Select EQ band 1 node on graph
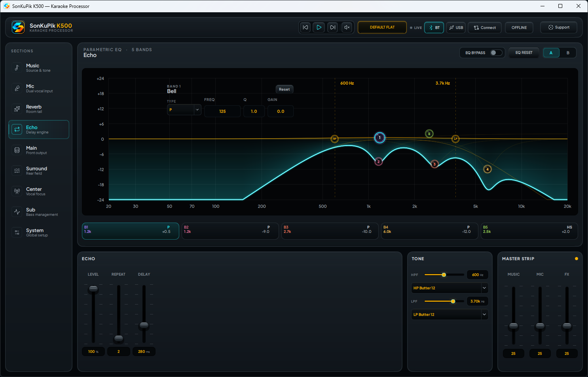Image resolution: width=588 pixels, height=377 pixels. point(379,138)
